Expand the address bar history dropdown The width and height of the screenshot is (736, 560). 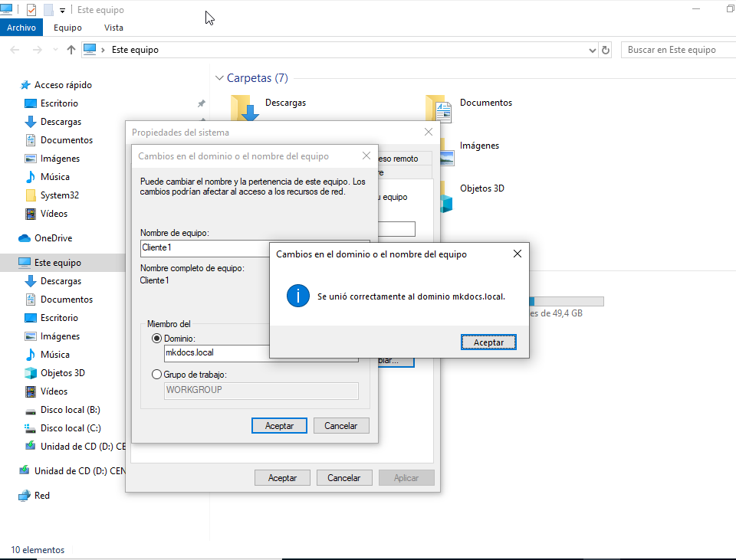click(x=592, y=50)
